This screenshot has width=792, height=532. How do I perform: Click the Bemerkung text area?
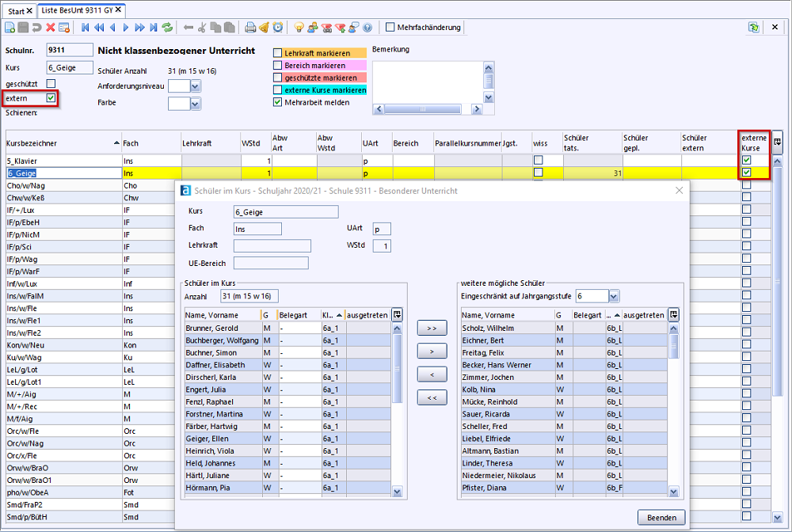pos(428,82)
